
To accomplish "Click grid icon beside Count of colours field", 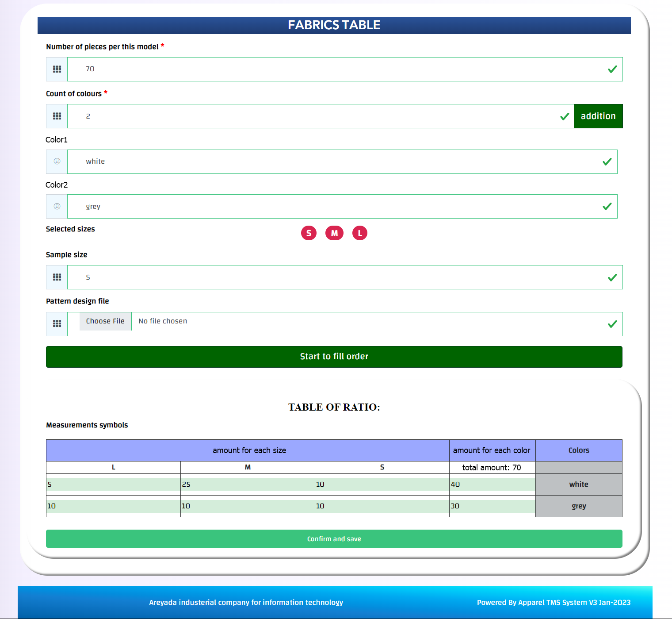I will click(x=57, y=116).
